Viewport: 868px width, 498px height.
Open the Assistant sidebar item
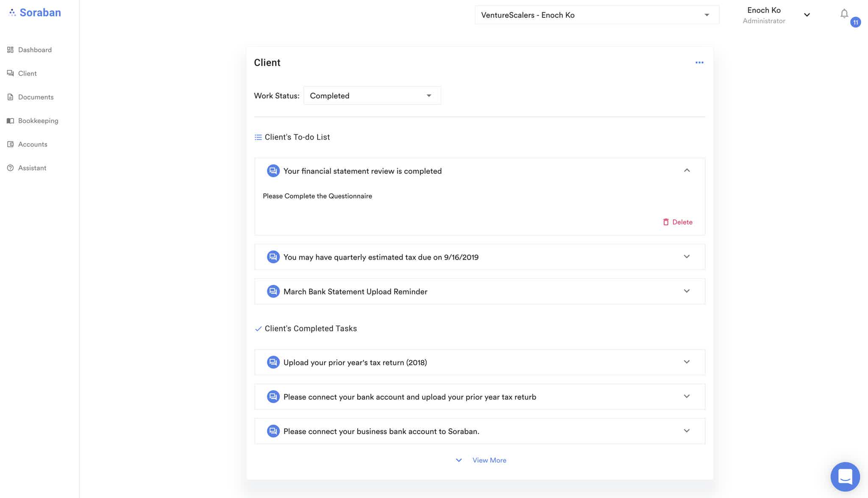click(26, 168)
